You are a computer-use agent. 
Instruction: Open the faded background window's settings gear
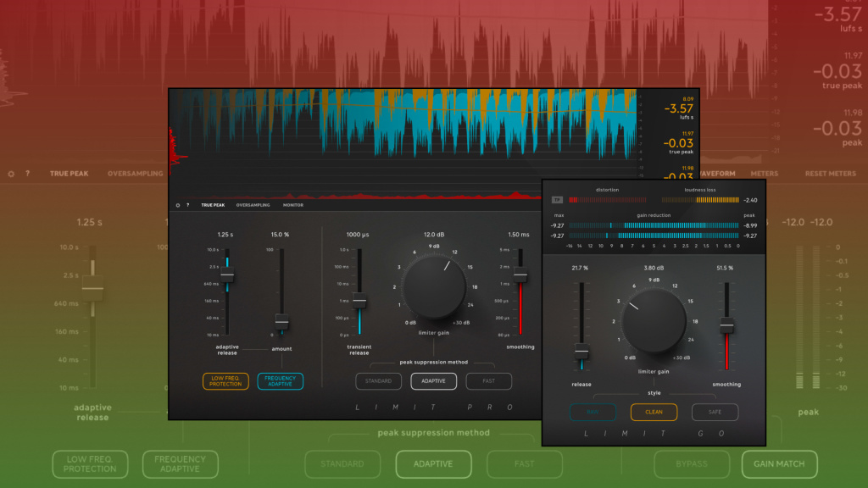(x=11, y=174)
